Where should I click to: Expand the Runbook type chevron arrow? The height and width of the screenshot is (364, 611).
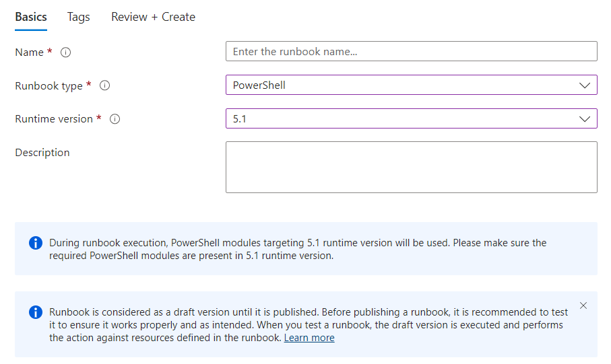585,85
